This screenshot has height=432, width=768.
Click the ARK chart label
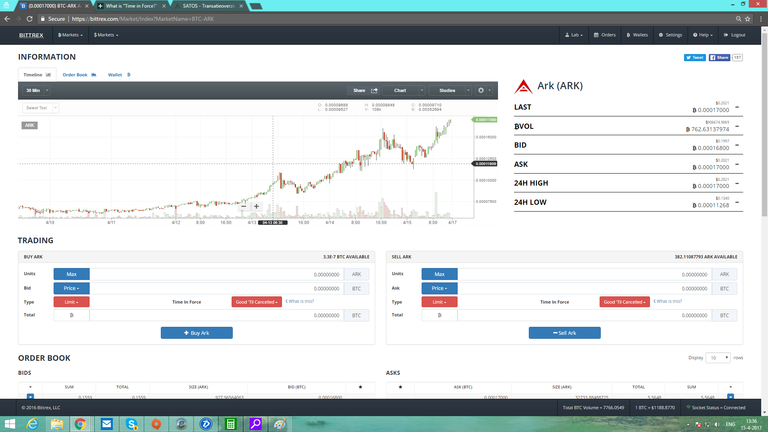pyautogui.click(x=29, y=125)
